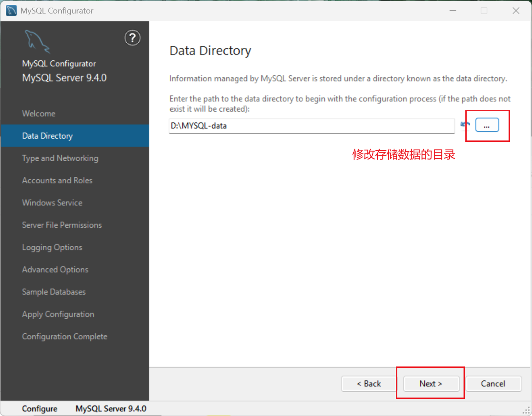Screen dimensions: 532x416
Task: Click the MySQL Configurator title bar icon
Action: tap(11, 10)
